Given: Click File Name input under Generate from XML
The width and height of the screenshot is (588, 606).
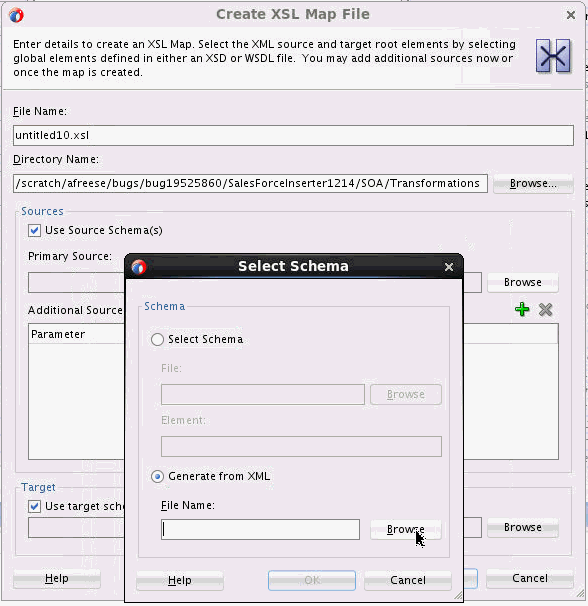Looking at the screenshot, I should point(260,529).
